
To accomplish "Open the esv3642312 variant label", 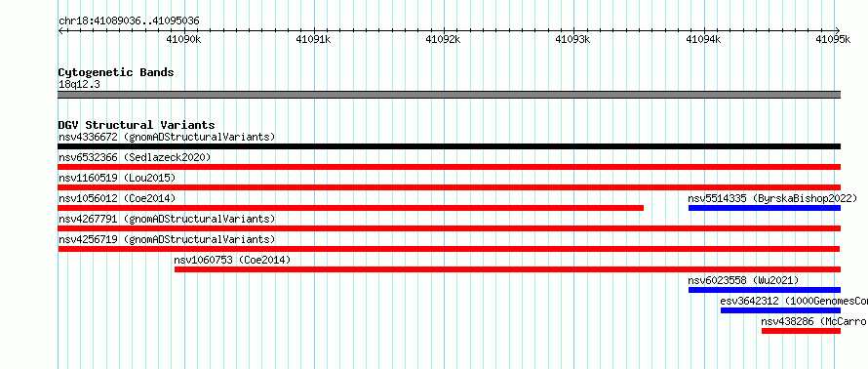I will [794, 301].
